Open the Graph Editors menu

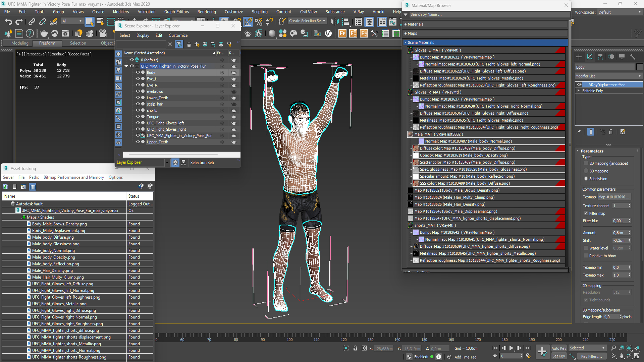(x=176, y=12)
